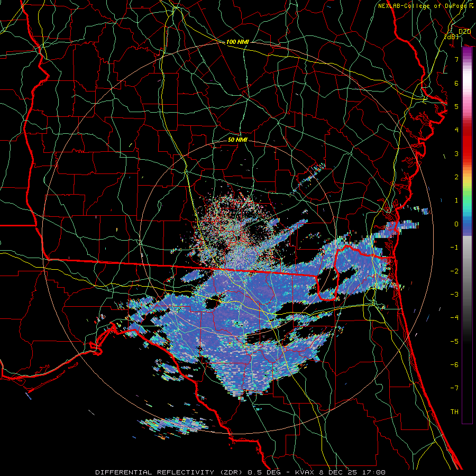
Task: Click the -6 value on the legend
Action: click(x=454, y=365)
